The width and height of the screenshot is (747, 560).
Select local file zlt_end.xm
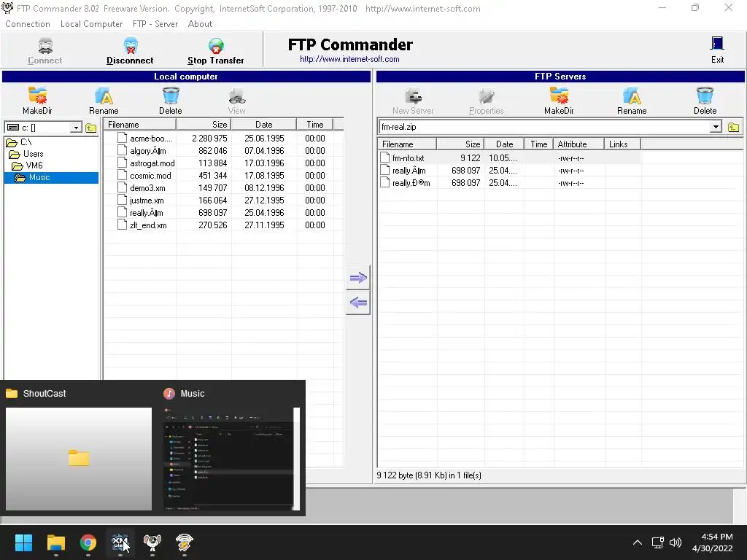(147, 225)
